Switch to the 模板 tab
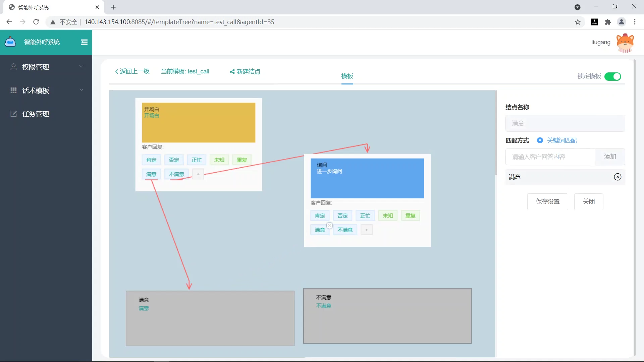644x362 pixels. tap(347, 76)
